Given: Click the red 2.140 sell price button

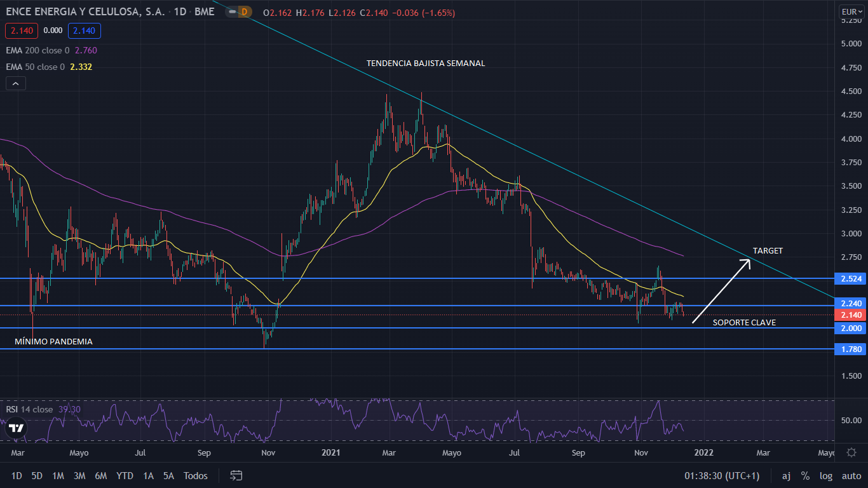Looking at the screenshot, I should (x=22, y=30).
